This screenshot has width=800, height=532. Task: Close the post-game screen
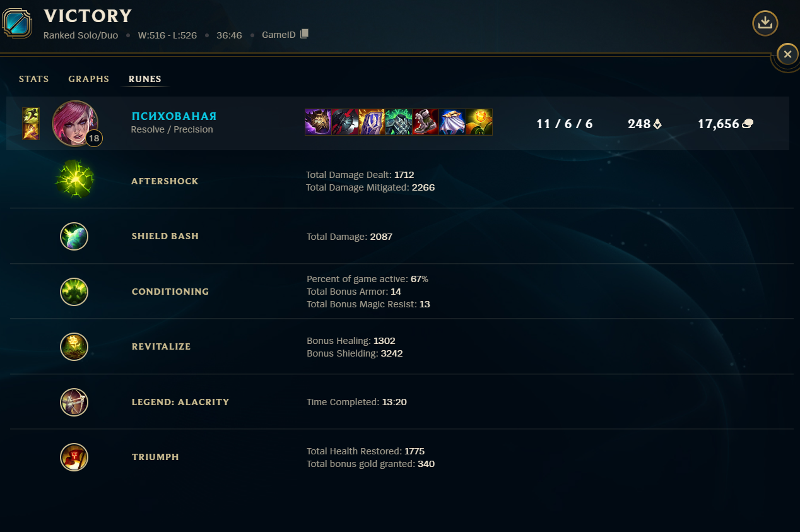tap(787, 55)
